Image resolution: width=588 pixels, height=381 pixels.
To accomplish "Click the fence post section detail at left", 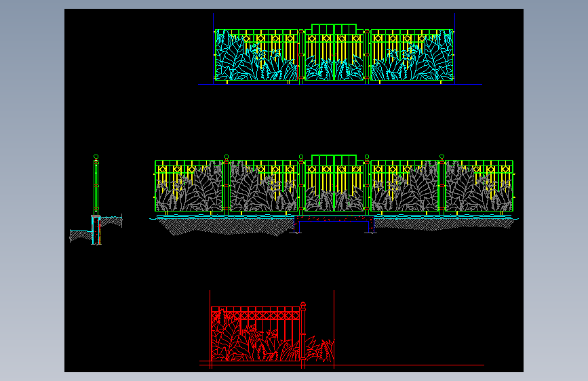I will pos(96,200).
